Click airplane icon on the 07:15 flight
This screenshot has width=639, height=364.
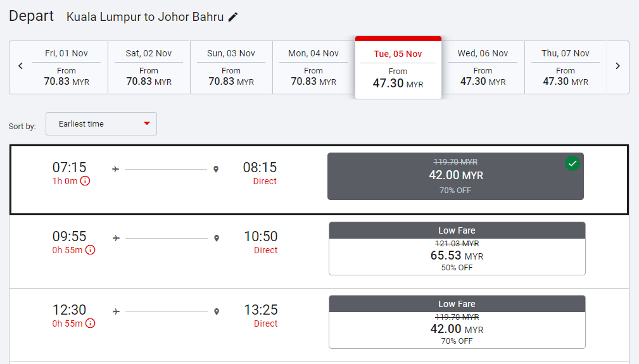click(x=115, y=169)
